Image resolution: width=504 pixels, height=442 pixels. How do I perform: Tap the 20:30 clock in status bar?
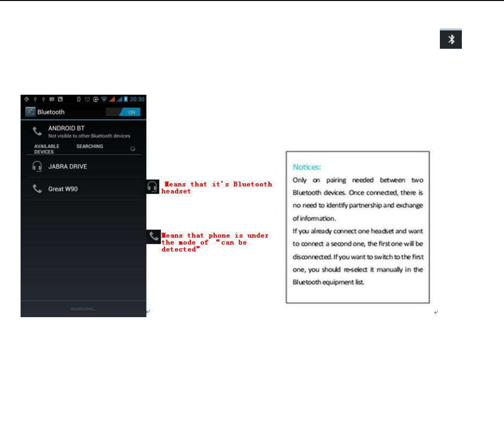pos(137,99)
